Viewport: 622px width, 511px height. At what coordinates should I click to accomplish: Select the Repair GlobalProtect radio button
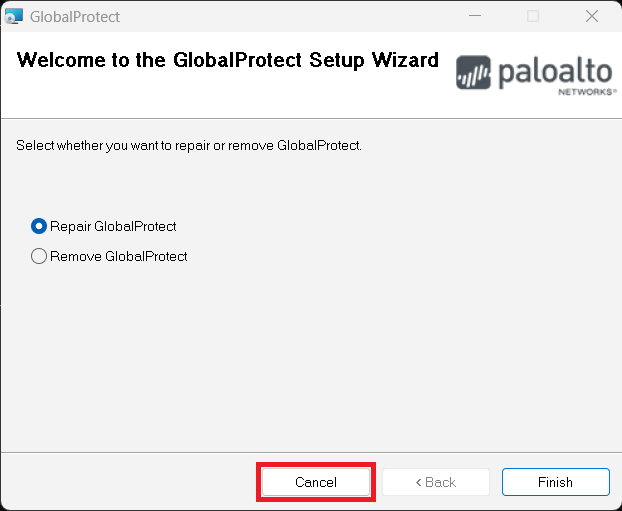click(x=39, y=226)
